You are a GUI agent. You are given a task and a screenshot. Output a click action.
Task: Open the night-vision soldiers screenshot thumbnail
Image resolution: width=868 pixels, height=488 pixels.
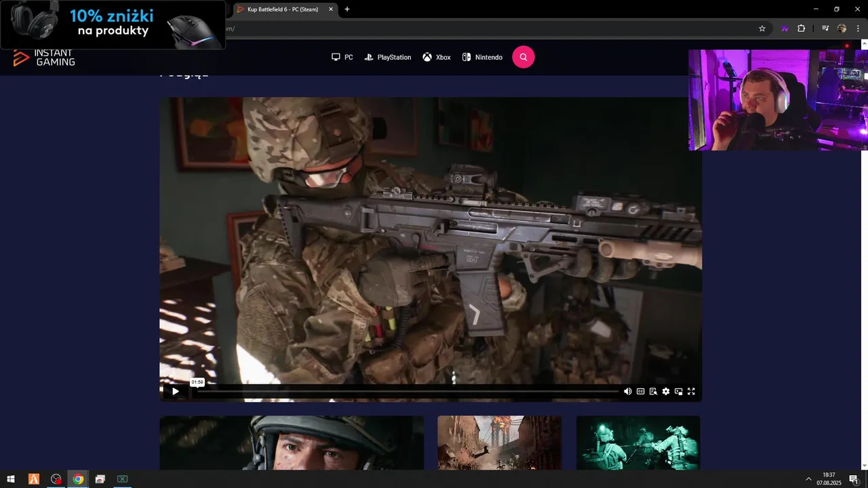point(638,443)
